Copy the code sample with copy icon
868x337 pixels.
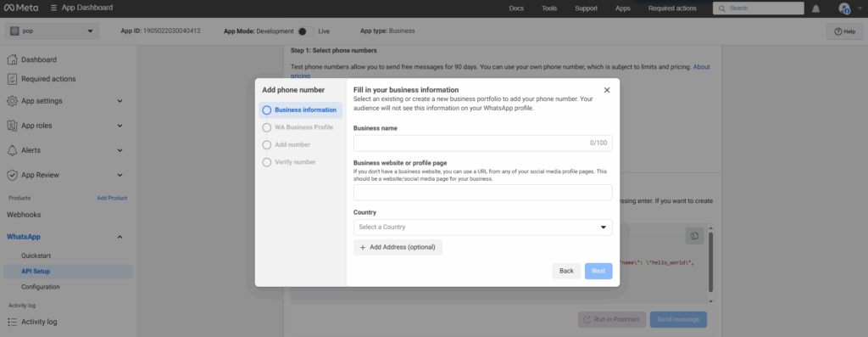[694, 236]
